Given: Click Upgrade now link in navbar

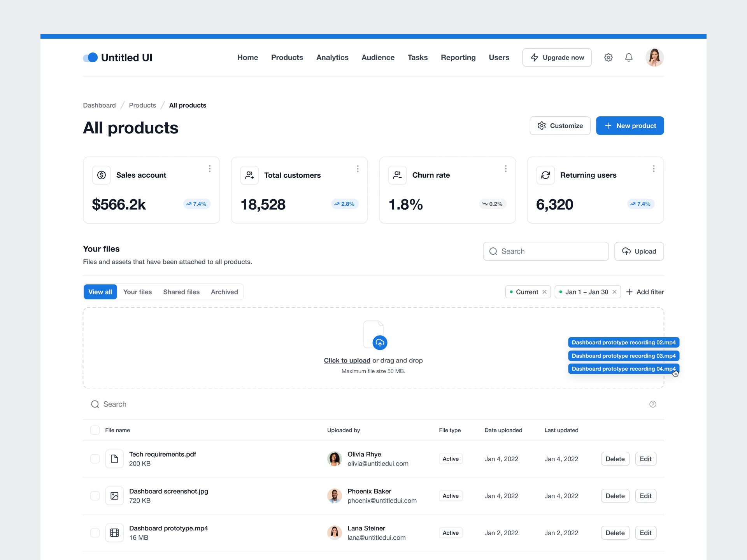Looking at the screenshot, I should pyautogui.click(x=557, y=57).
